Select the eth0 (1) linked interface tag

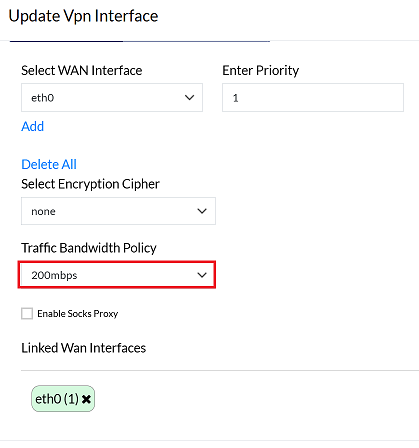[x=63, y=399]
